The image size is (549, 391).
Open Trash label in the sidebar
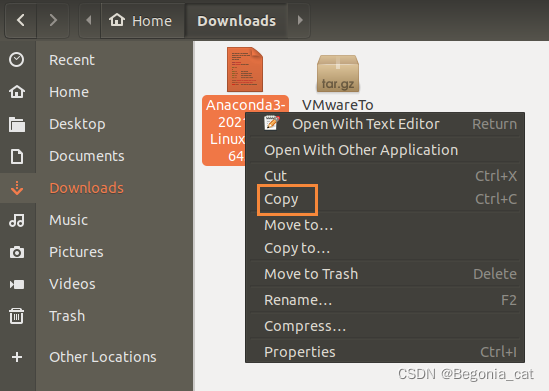pyautogui.click(x=67, y=316)
